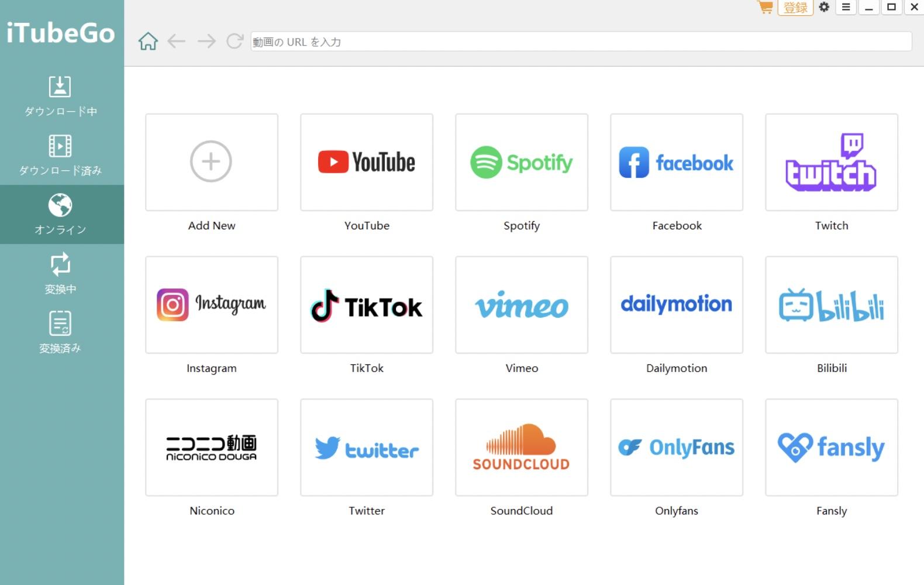Open the Facebook site tile

coord(677,162)
